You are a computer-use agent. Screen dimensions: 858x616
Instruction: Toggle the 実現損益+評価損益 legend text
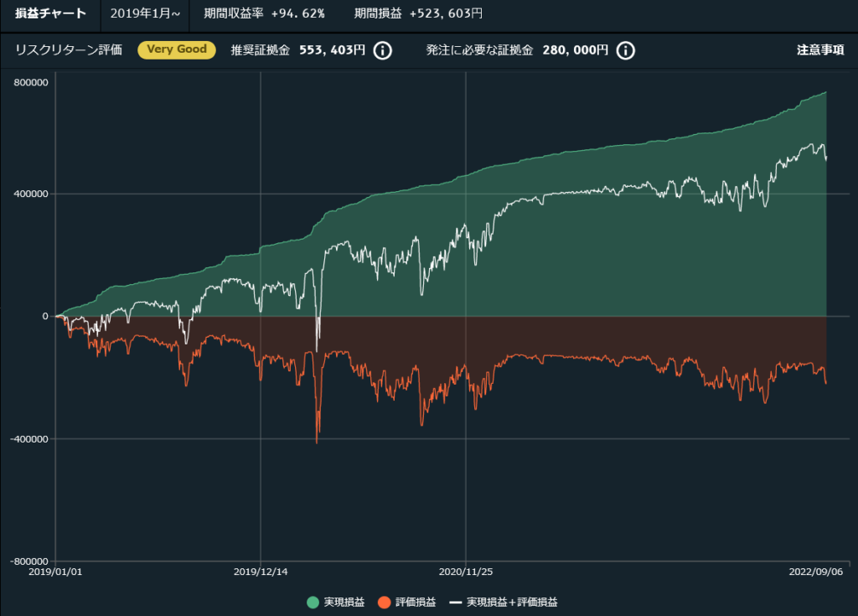click(x=511, y=602)
